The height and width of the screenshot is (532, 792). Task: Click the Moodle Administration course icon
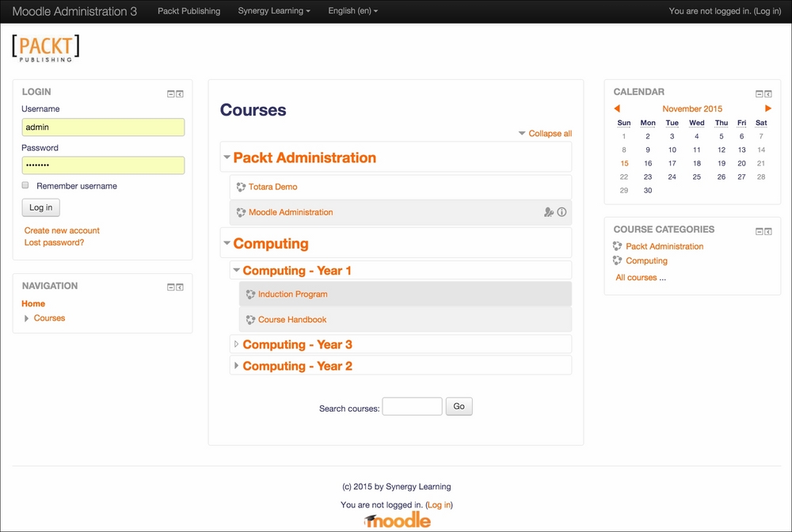click(x=241, y=213)
